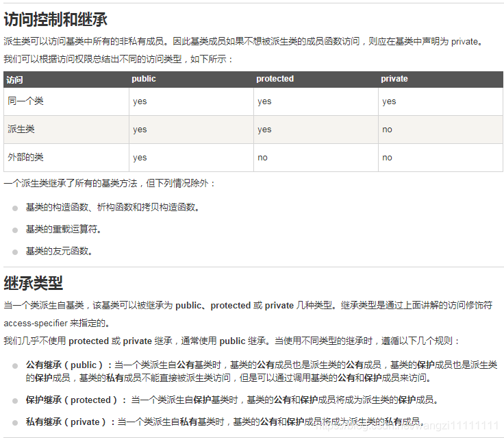Image resolution: width=504 pixels, height=438 pixels.
Task: Click bullet item 基类的重载运算符
Action: (64, 229)
